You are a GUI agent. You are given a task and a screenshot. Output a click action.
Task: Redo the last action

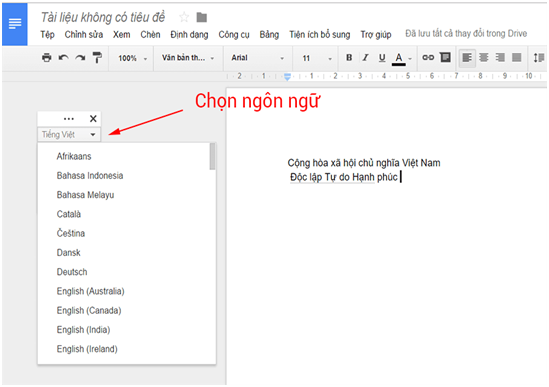pos(80,57)
